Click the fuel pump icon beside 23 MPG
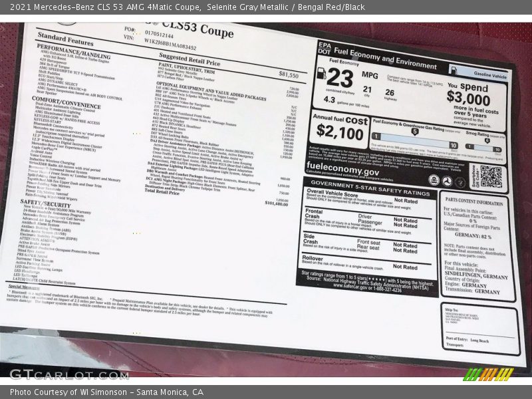Screen dimensions: 532x399 pos(321,73)
